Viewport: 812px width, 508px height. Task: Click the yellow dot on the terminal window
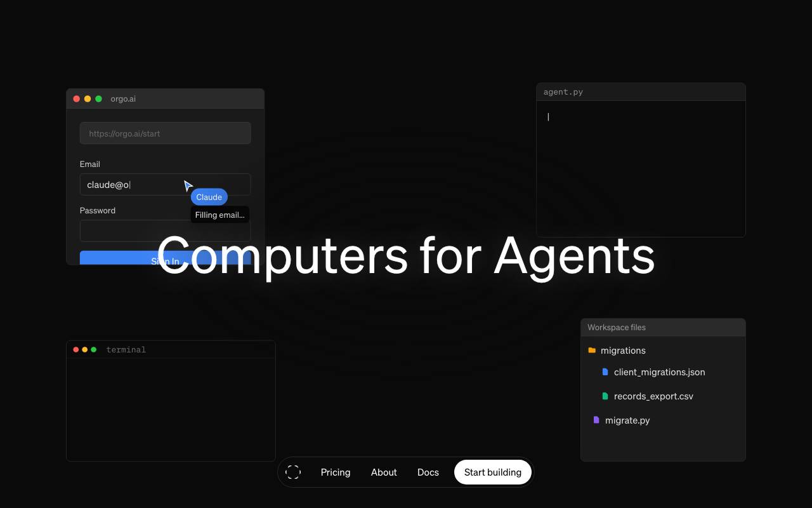pos(85,350)
